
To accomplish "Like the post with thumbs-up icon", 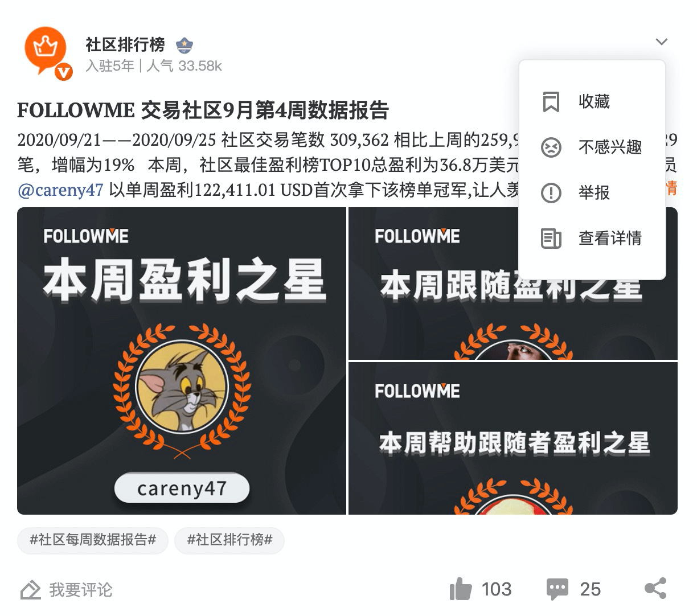I will 461,589.
